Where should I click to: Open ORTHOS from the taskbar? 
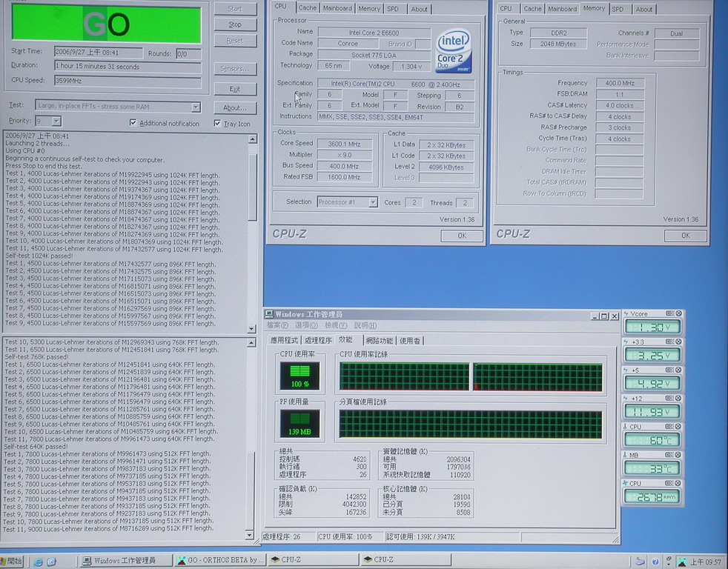pos(219,560)
